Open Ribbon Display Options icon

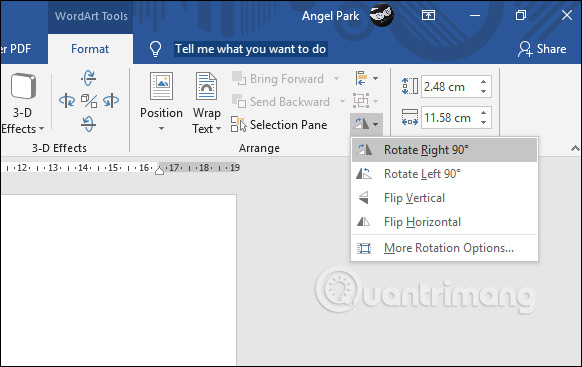click(428, 15)
